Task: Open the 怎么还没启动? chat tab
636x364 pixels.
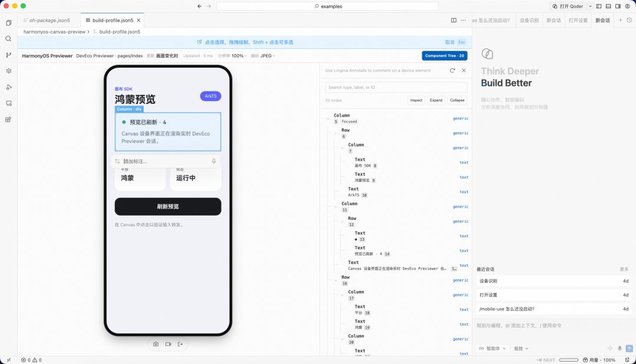Action: pyautogui.click(x=492, y=20)
